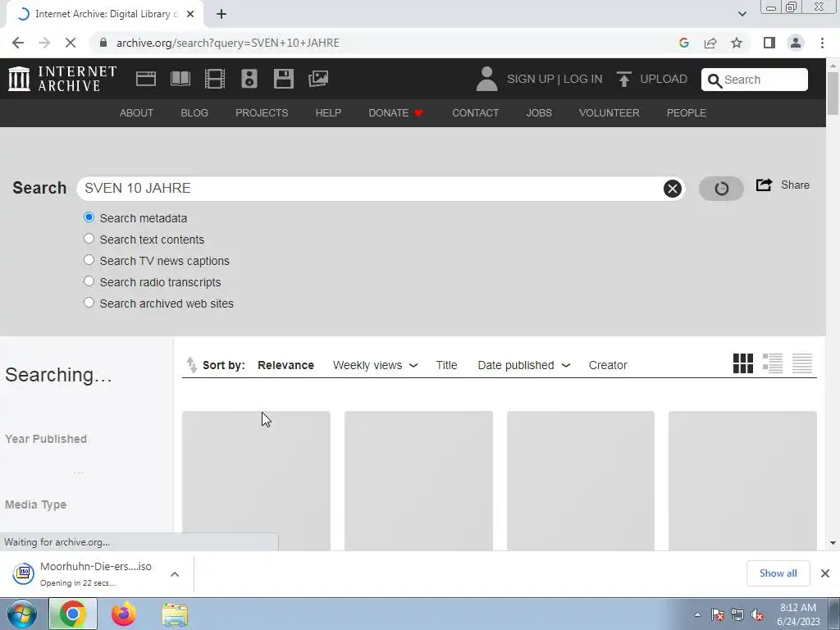Toggle sort direction arrows
The image size is (840, 630).
[191, 365]
